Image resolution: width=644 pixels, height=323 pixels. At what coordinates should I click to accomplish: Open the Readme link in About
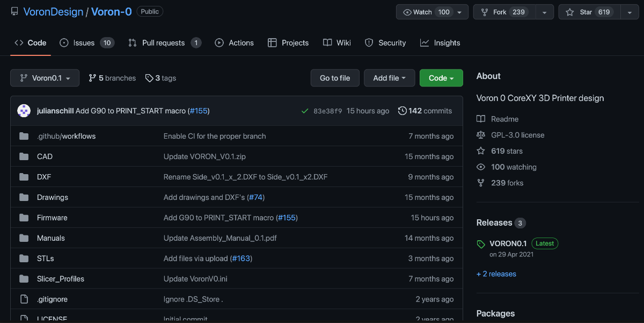point(497,119)
